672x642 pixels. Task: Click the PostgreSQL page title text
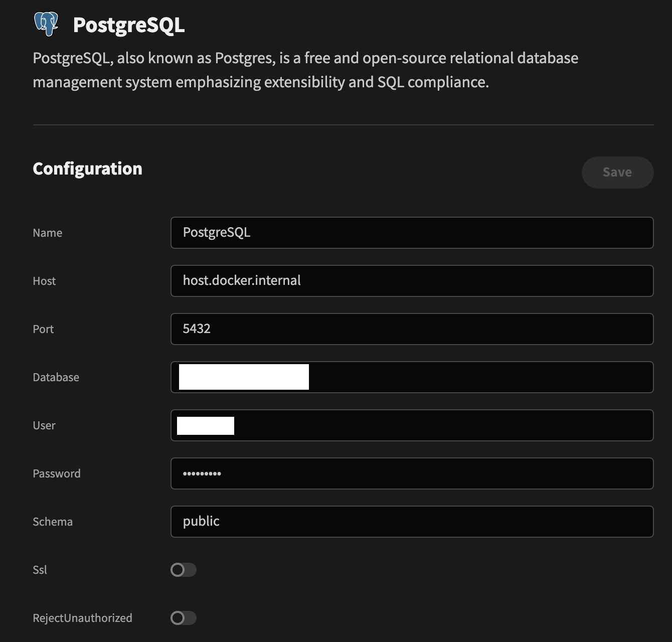pyautogui.click(x=129, y=25)
